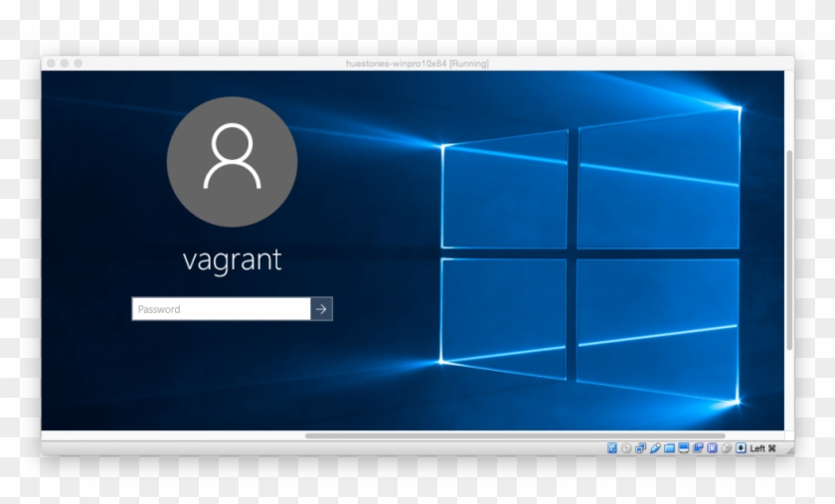Open the USB devices indicator icon

point(655,448)
